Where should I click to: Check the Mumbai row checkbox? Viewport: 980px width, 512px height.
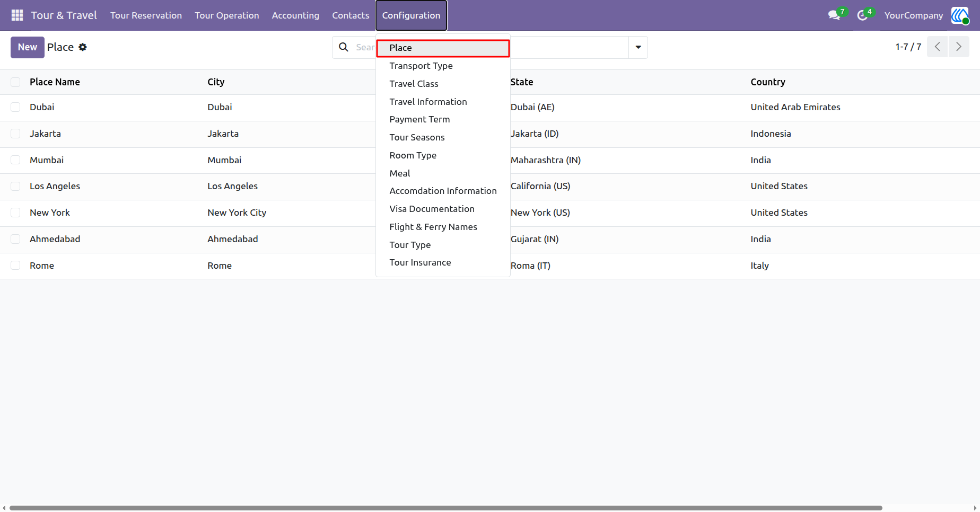click(15, 160)
